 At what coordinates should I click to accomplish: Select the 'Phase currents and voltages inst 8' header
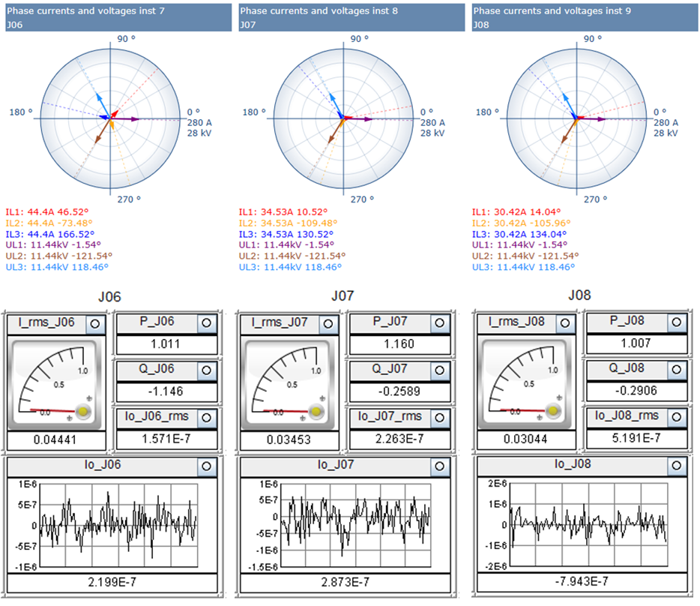click(x=351, y=17)
